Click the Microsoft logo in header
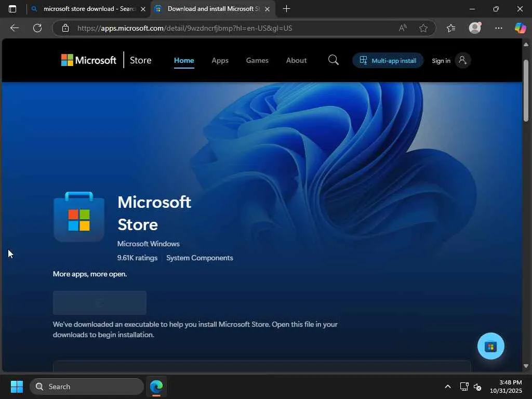 click(x=88, y=60)
